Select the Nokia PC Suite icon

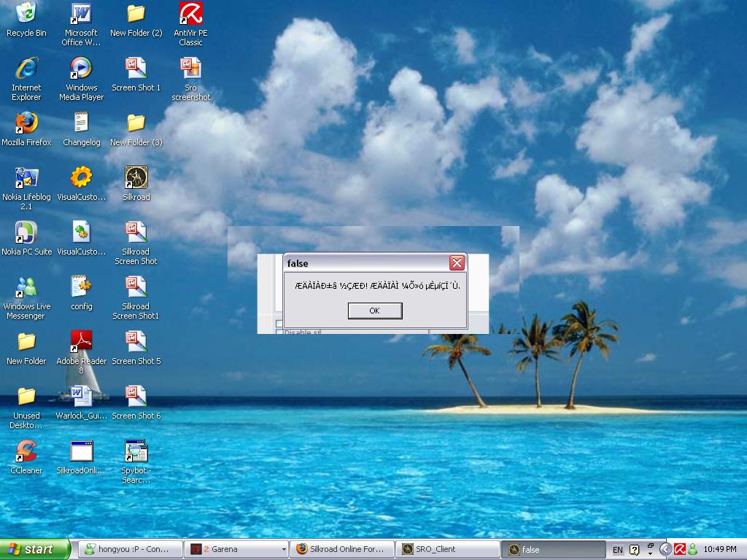tap(26, 233)
